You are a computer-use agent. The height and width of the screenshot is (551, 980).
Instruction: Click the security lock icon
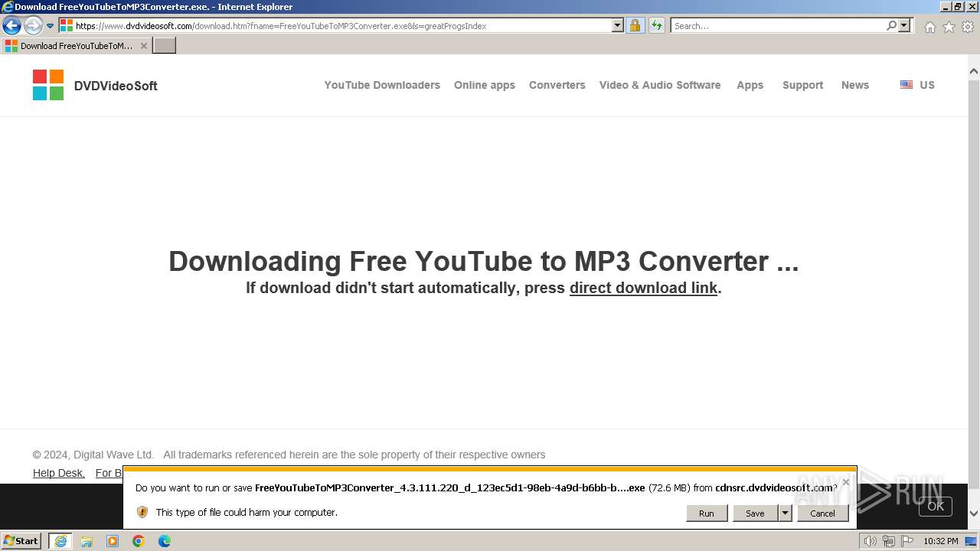(x=635, y=25)
